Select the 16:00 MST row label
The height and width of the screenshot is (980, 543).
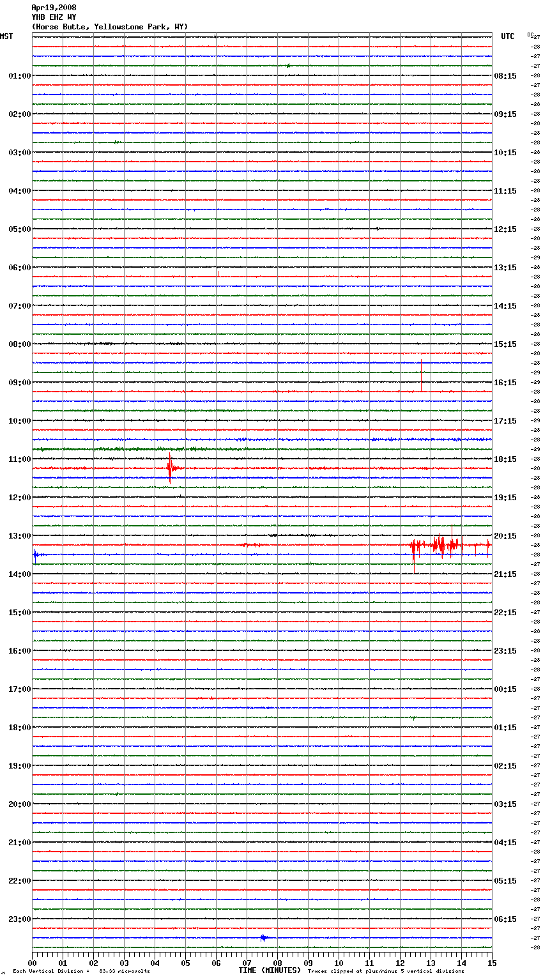(19, 651)
